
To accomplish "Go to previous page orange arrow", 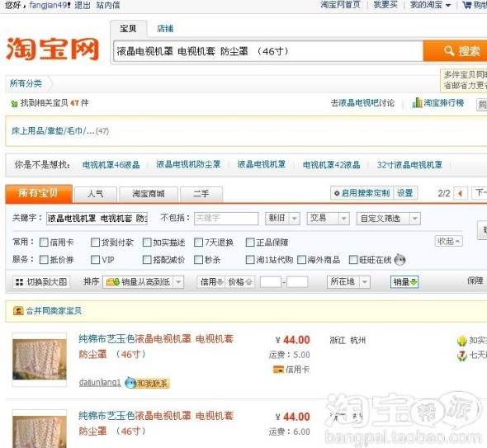I will tap(461, 193).
